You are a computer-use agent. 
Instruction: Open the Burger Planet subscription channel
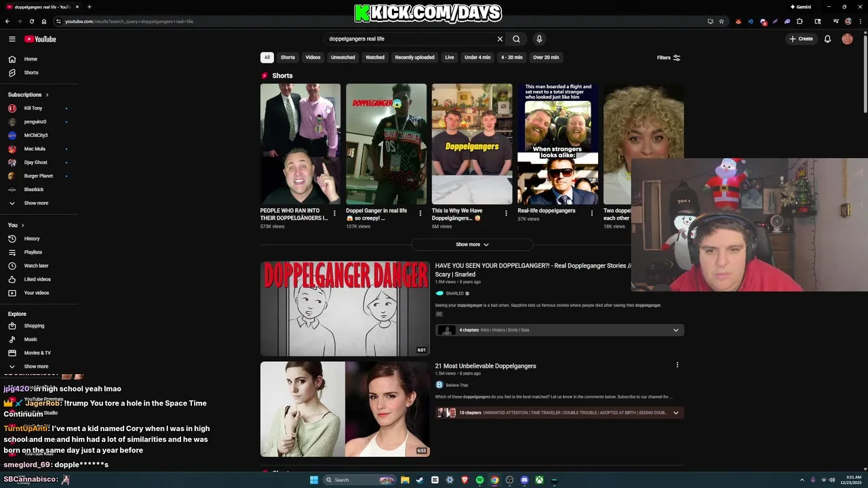39,176
